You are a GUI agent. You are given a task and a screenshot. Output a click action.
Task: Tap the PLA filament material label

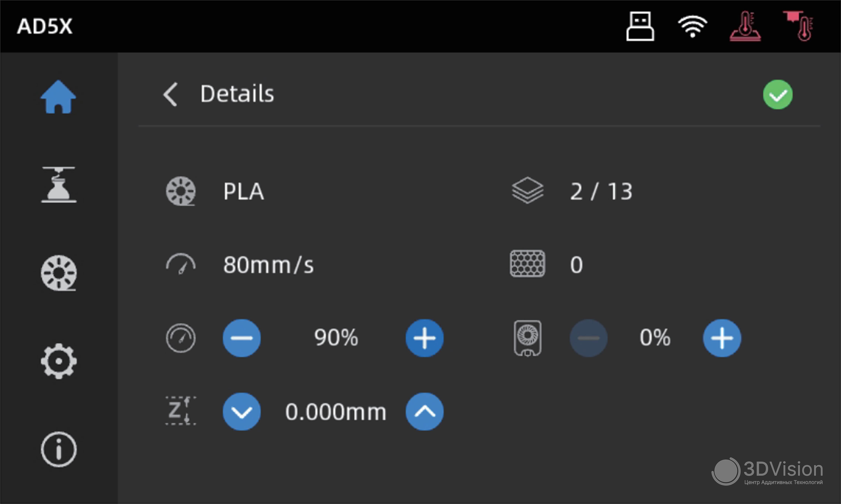(x=244, y=192)
